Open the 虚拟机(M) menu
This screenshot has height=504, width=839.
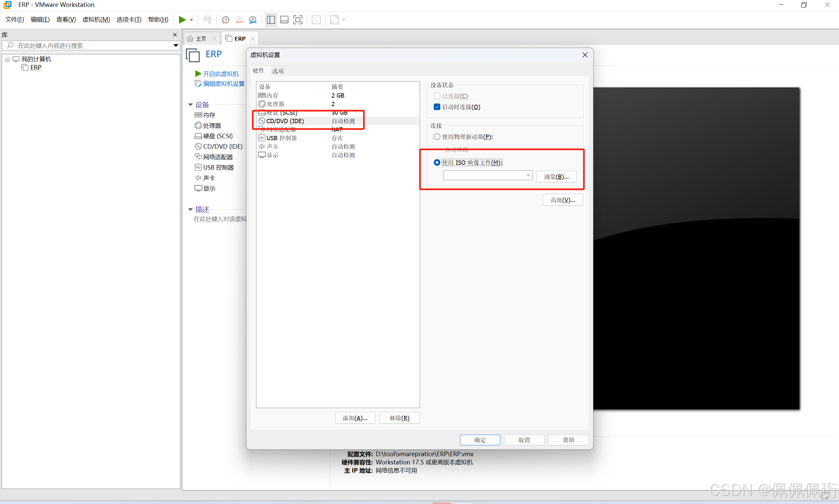coord(96,20)
